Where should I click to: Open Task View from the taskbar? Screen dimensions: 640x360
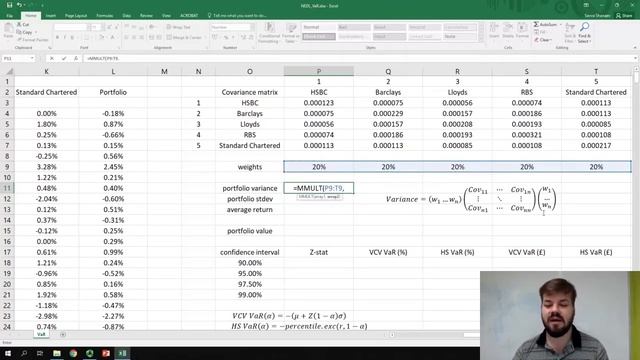coord(40,353)
